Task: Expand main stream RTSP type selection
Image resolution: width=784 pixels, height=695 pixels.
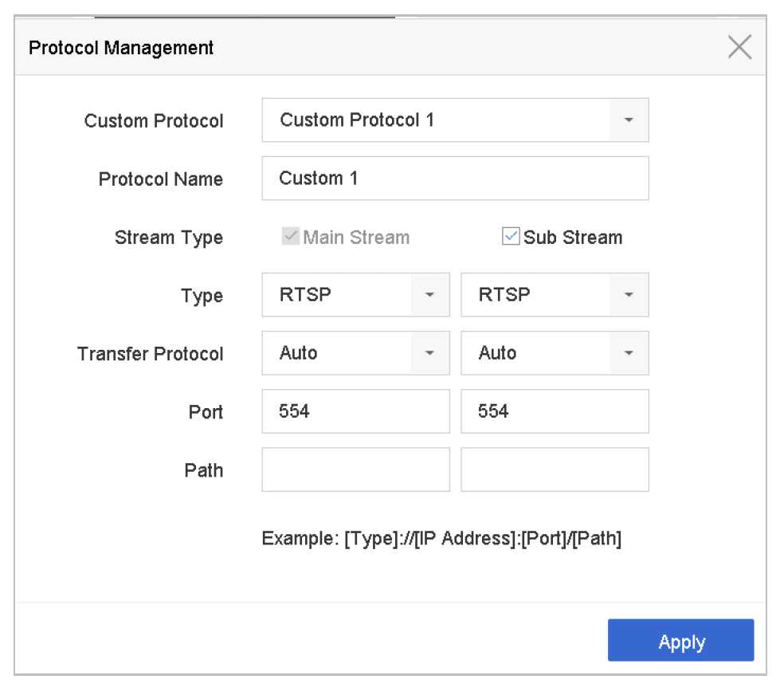Action: 336,295
